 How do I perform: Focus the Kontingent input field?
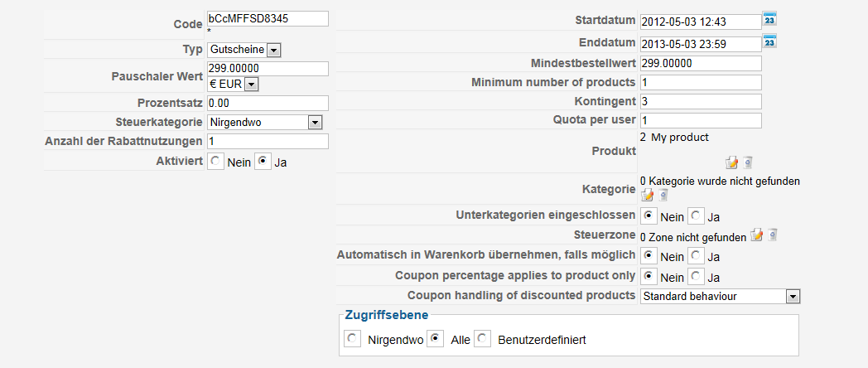pos(700,101)
